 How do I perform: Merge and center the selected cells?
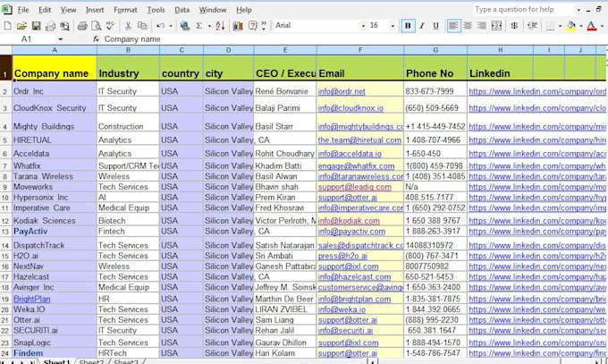pos(496,26)
